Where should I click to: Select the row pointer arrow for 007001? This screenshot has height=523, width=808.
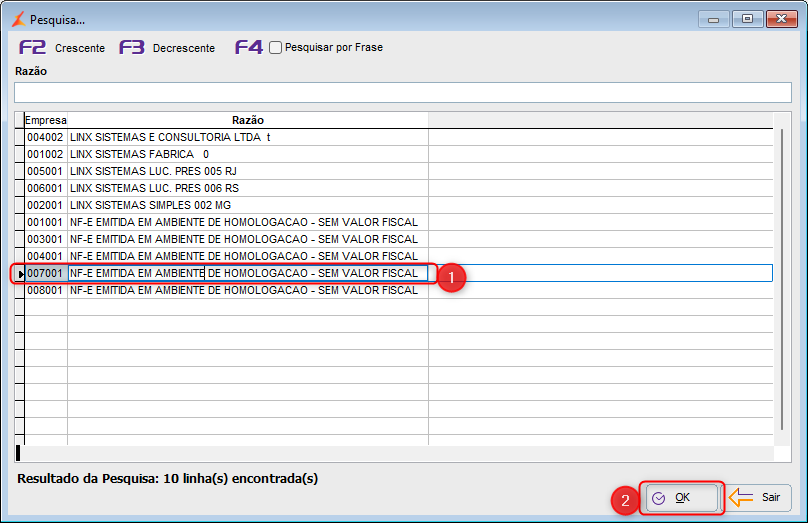[21, 274]
